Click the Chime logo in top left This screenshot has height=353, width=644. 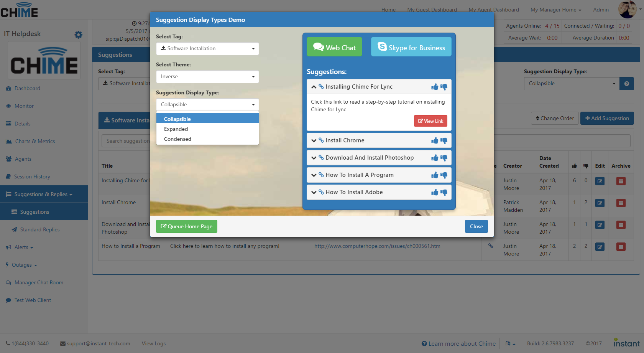pos(19,10)
